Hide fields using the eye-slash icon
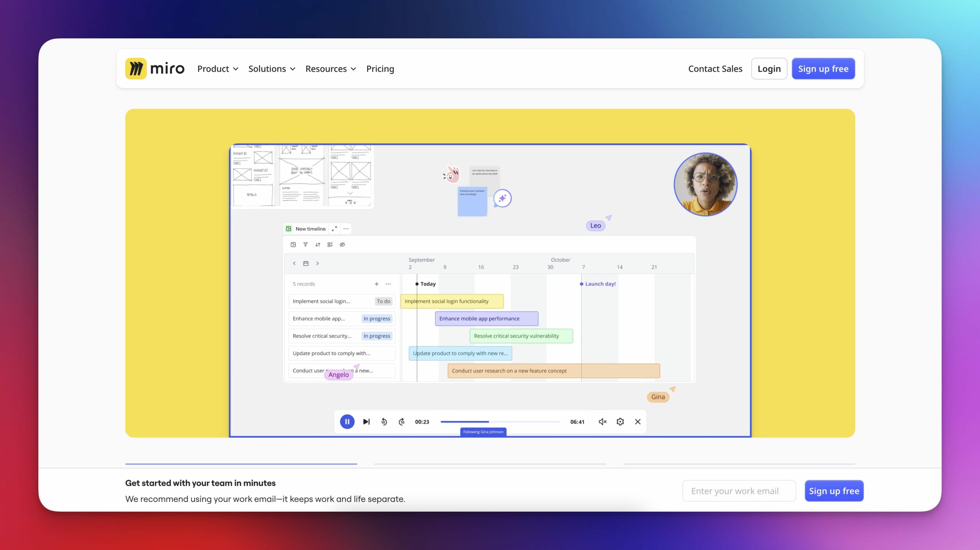 point(342,244)
